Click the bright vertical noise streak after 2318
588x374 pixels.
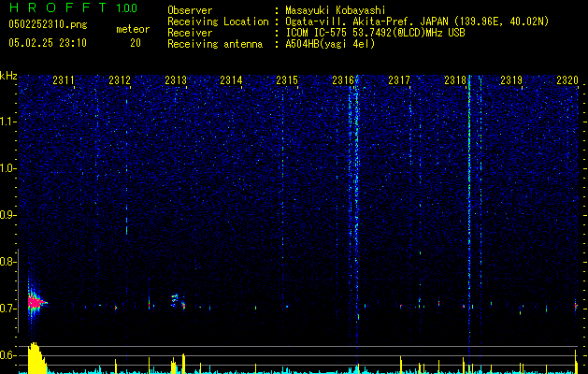point(469,222)
